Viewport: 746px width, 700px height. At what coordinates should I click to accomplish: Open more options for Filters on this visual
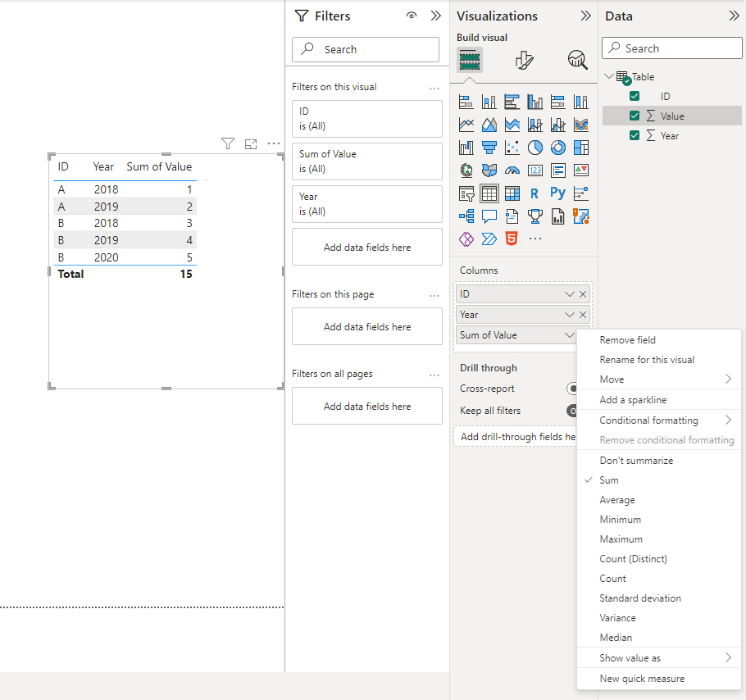tap(434, 88)
